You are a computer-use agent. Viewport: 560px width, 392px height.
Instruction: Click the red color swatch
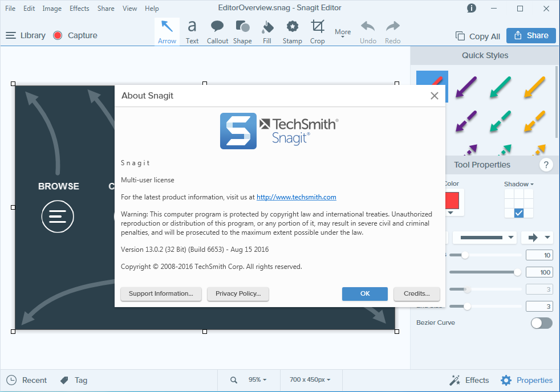click(x=451, y=202)
